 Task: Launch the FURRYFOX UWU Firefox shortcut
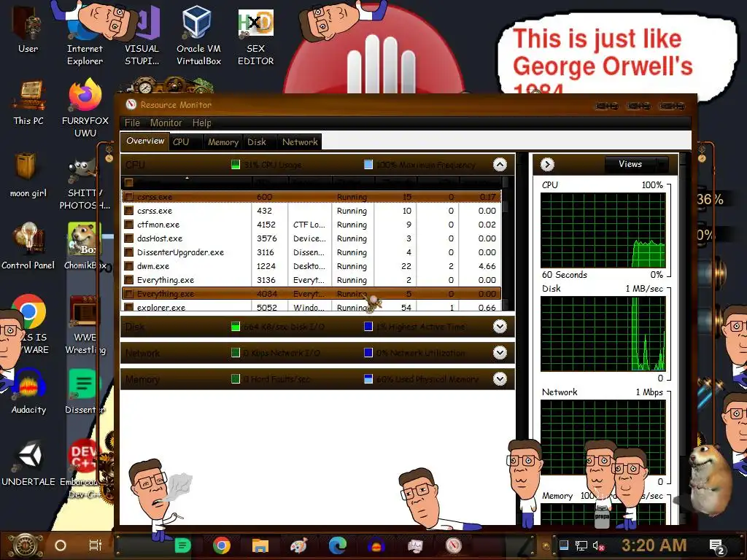(85, 107)
